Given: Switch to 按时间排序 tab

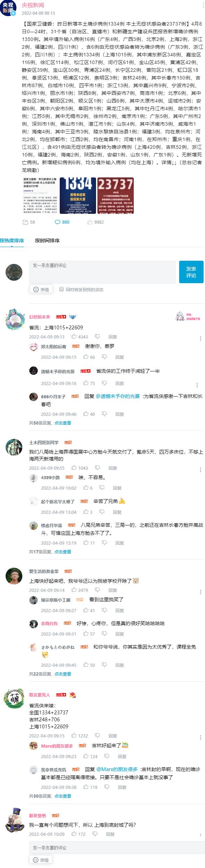Looking at the screenshot, I should point(47,240).
